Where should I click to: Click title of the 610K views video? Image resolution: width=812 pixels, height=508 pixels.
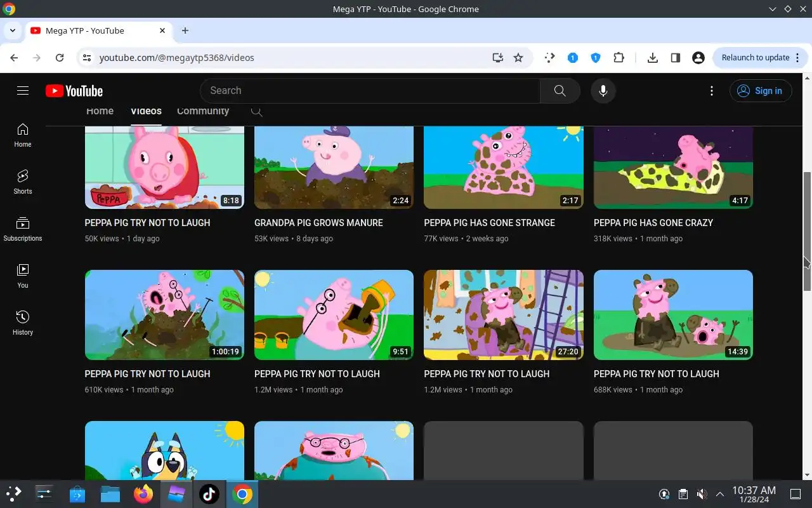coord(147,374)
